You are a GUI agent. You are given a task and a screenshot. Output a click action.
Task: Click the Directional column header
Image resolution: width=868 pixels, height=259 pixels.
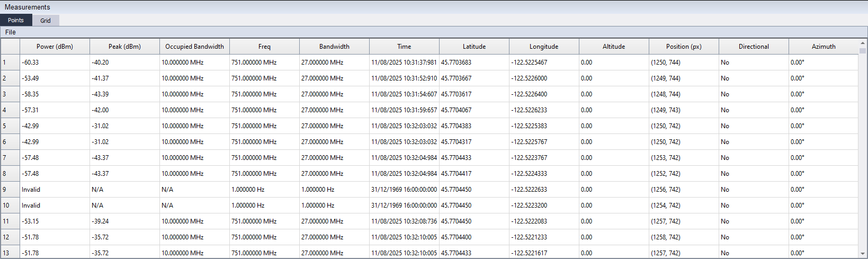coord(754,47)
